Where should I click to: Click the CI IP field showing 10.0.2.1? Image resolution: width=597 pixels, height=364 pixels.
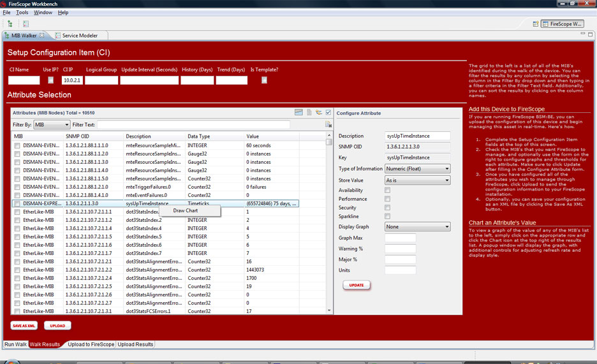72,80
